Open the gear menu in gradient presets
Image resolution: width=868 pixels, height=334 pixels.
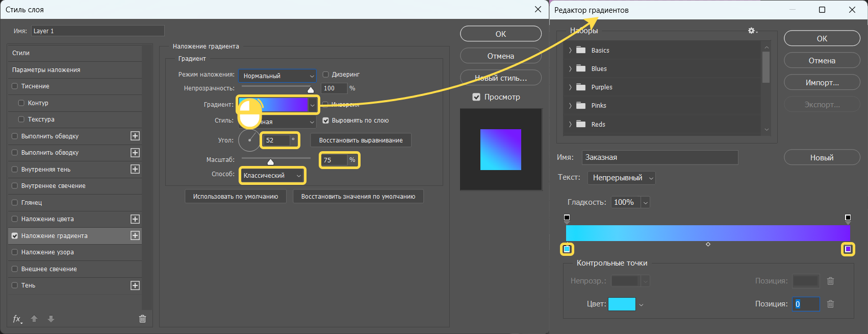pyautogui.click(x=752, y=31)
